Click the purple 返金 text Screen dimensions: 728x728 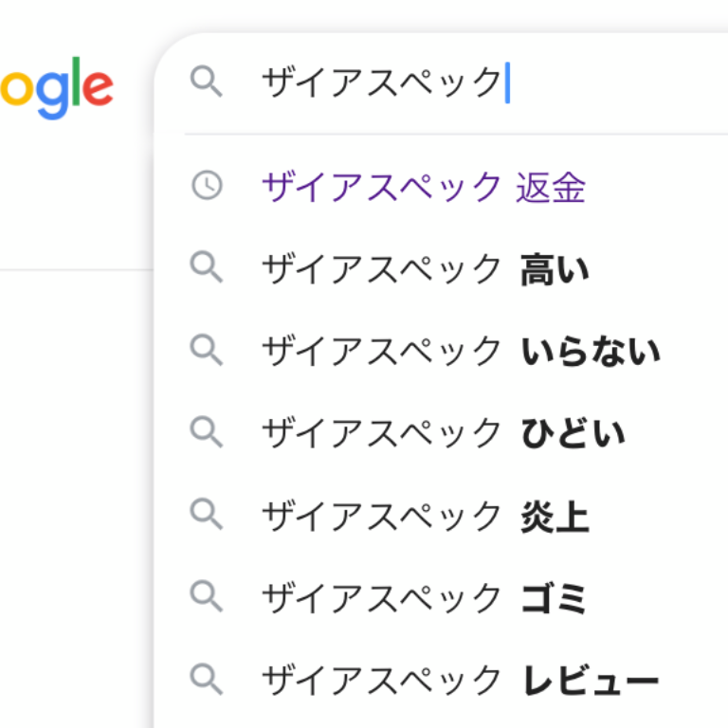[551, 187]
